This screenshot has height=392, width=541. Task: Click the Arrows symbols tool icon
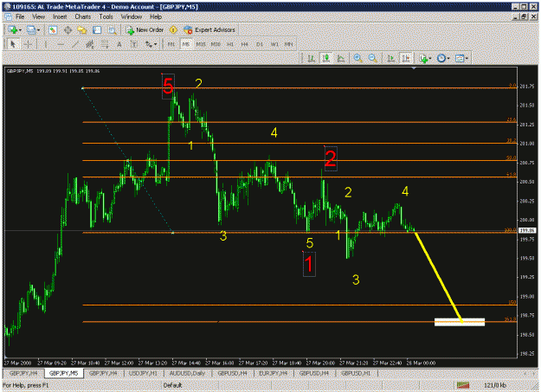click(x=149, y=44)
